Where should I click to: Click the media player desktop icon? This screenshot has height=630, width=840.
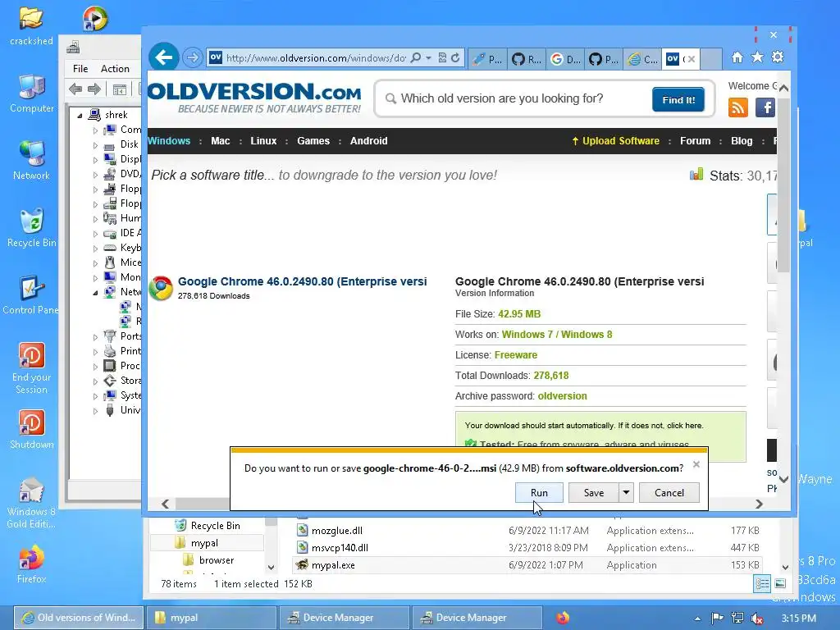(95, 18)
